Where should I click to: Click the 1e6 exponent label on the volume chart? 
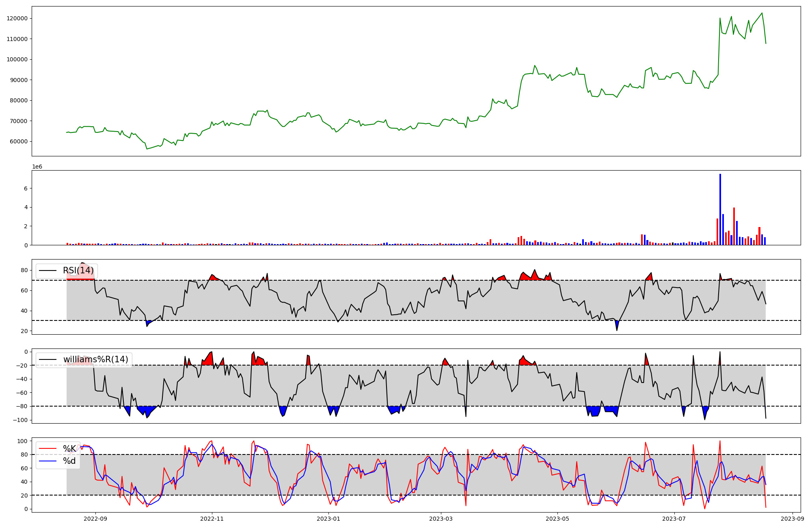(37, 167)
